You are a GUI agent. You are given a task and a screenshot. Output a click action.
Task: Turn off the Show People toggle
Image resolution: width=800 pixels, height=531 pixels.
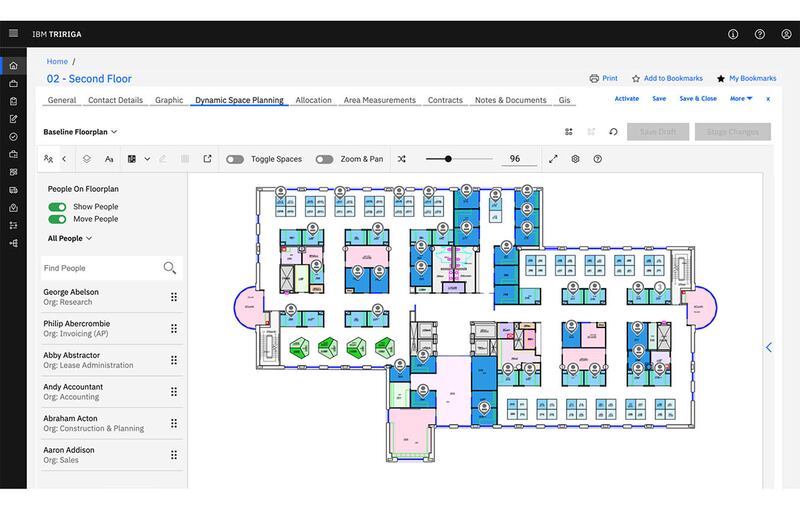tap(57, 207)
